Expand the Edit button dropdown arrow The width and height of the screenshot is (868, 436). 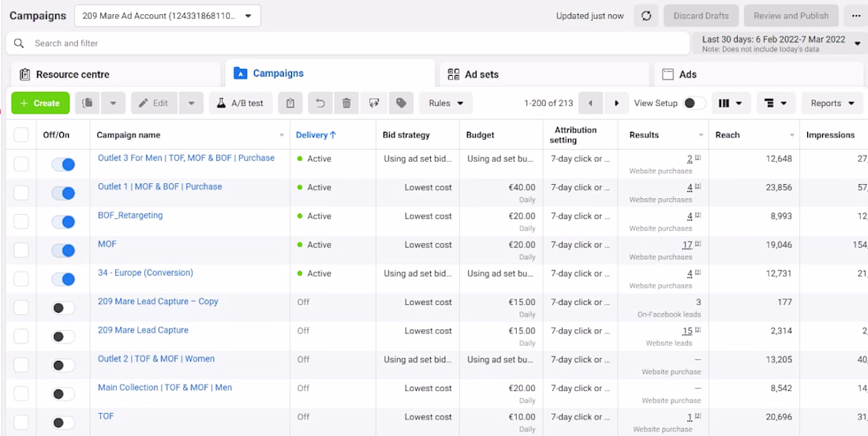click(x=191, y=103)
